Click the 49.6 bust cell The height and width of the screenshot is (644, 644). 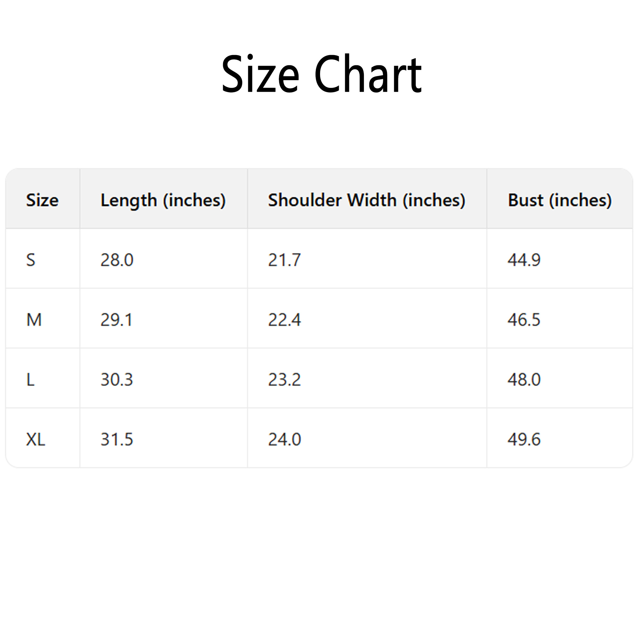coord(524,439)
